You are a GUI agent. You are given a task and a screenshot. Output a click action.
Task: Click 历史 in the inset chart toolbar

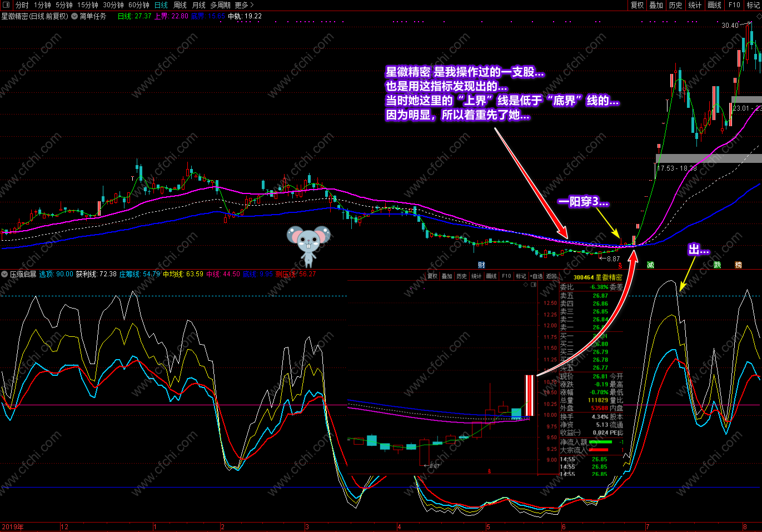pyautogui.click(x=462, y=276)
